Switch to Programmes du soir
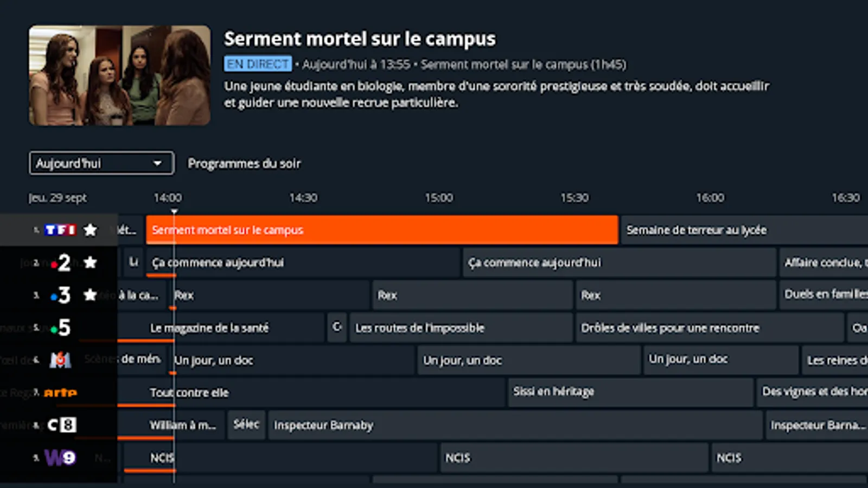The height and width of the screenshot is (488, 868). pos(244,163)
